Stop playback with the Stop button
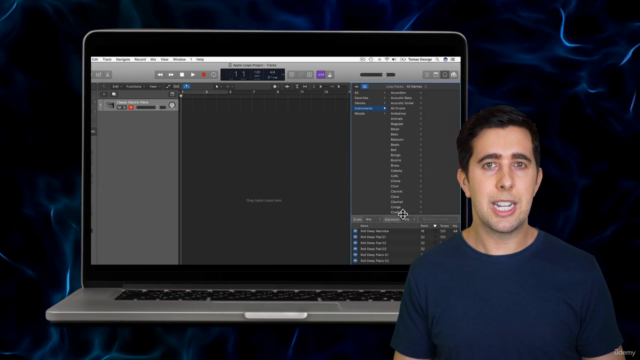 pyautogui.click(x=182, y=75)
